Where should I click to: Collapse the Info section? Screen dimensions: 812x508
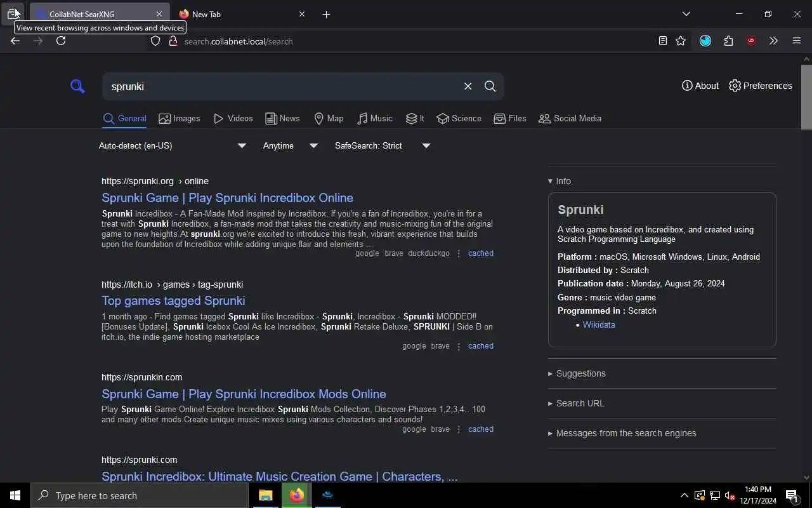(560, 181)
